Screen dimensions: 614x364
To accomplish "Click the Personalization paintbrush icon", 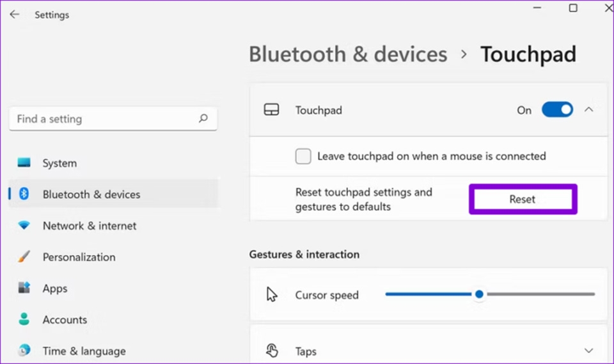I will click(x=24, y=257).
